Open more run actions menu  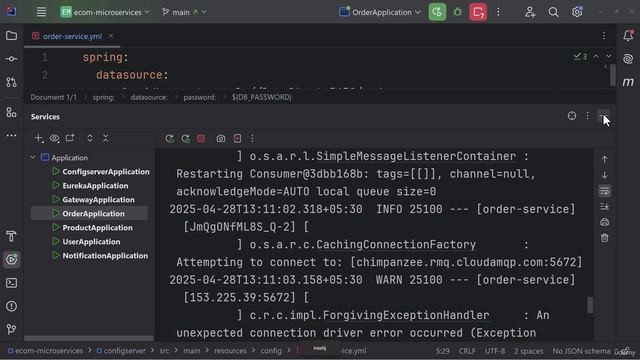(x=498, y=12)
